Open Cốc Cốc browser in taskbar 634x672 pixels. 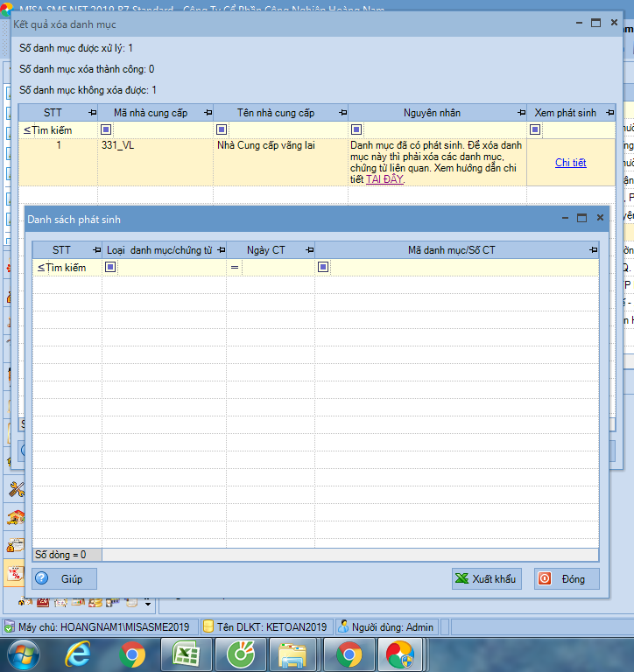point(239,654)
